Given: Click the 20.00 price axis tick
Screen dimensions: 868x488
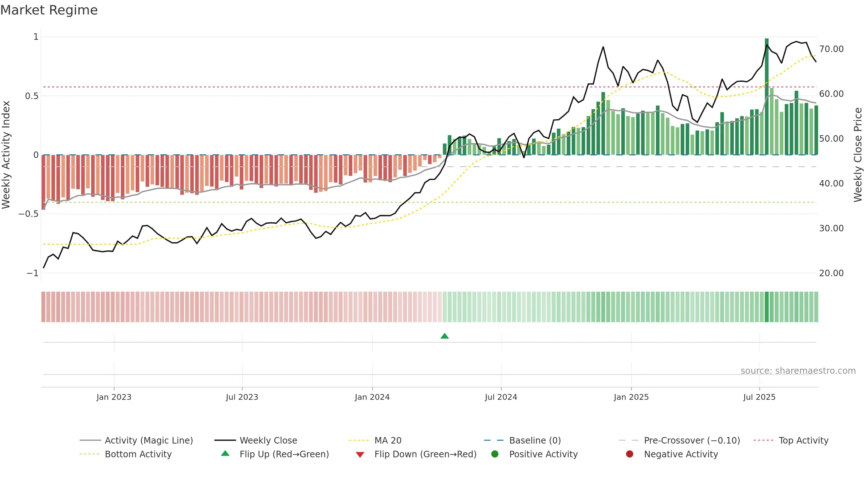Looking at the screenshot, I should (831, 273).
